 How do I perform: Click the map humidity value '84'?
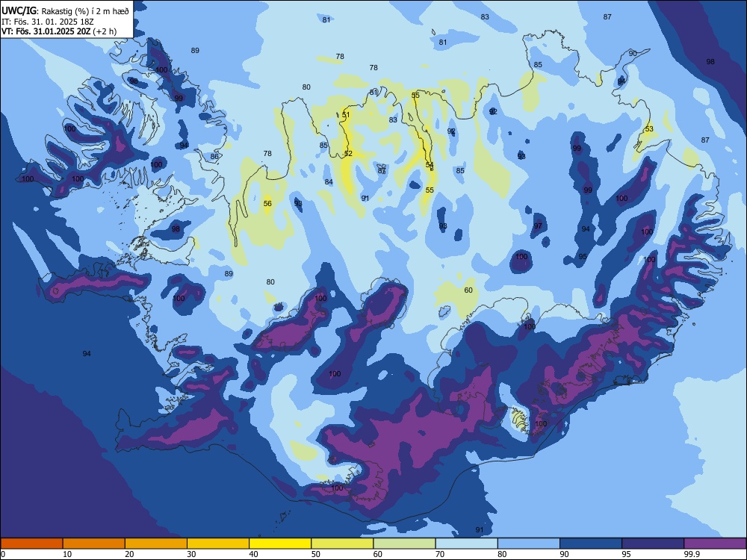[x=329, y=181]
